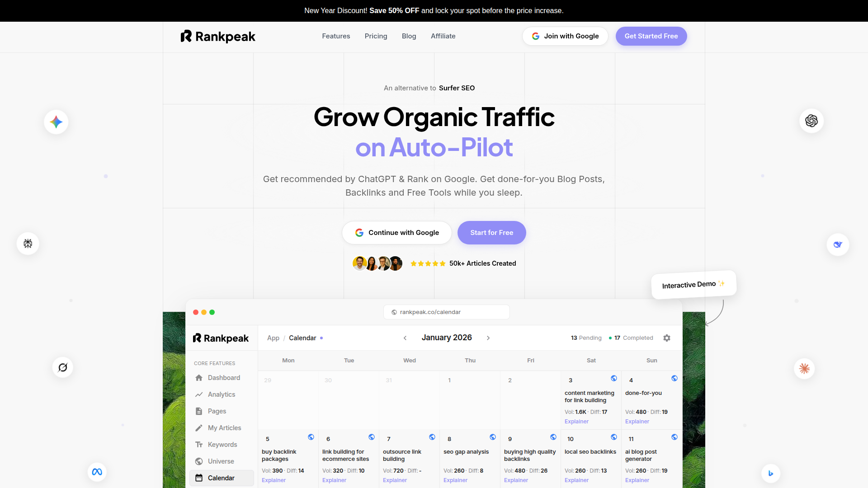Screen dimensions: 868x488
Task: Click the Google globe icon on 'ai blog post generator'
Action: pos(675,436)
